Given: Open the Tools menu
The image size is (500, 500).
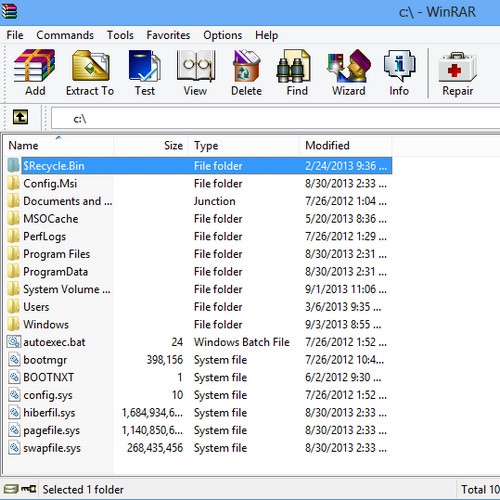Looking at the screenshot, I should [x=120, y=35].
